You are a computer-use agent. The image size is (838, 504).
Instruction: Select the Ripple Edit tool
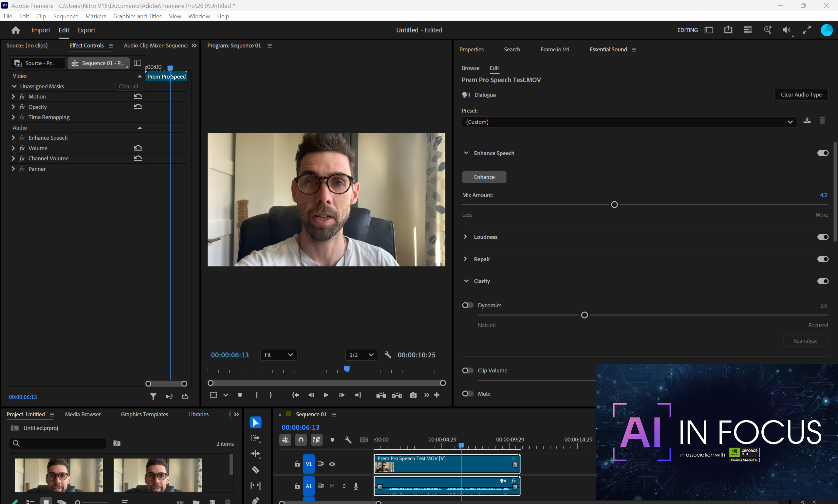click(255, 454)
